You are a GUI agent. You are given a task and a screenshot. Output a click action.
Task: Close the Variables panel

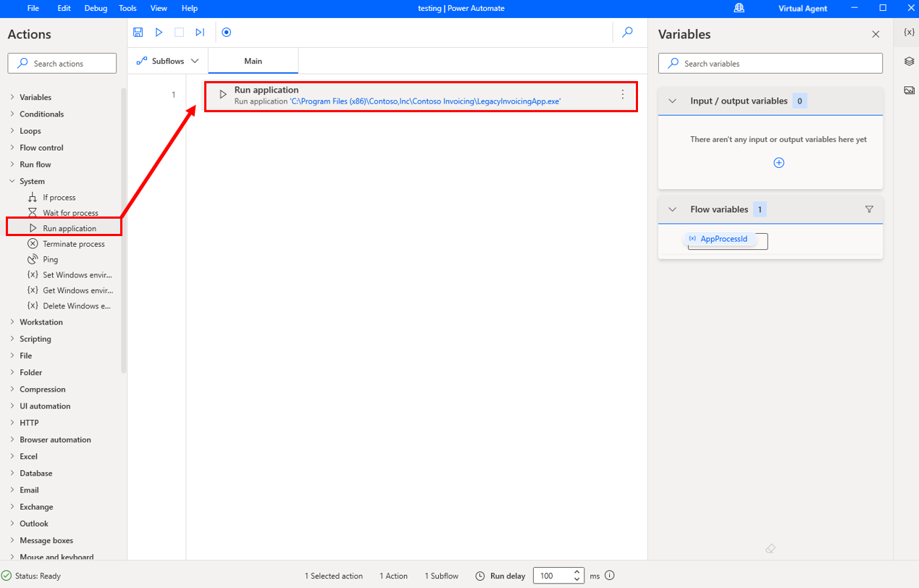click(x=876, y=35)
